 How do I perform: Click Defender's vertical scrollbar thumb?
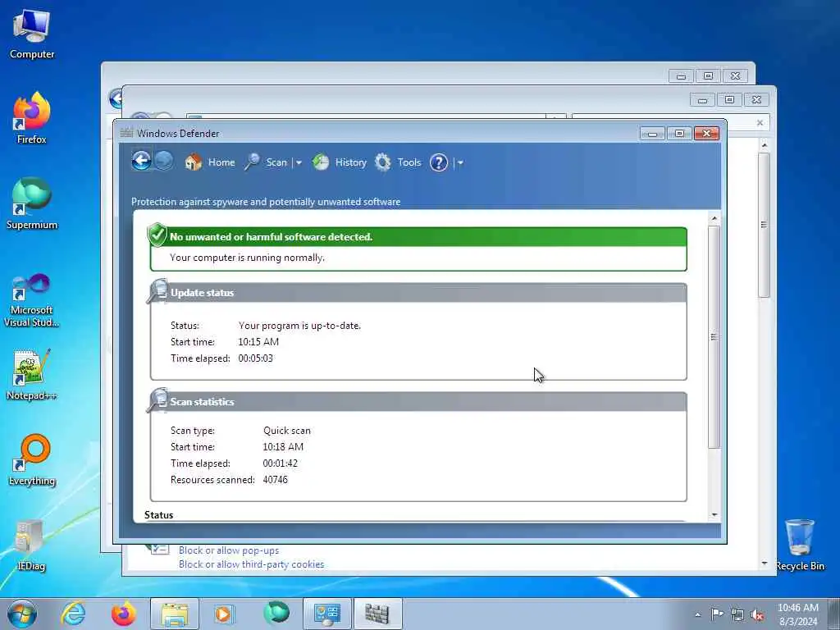714,336
